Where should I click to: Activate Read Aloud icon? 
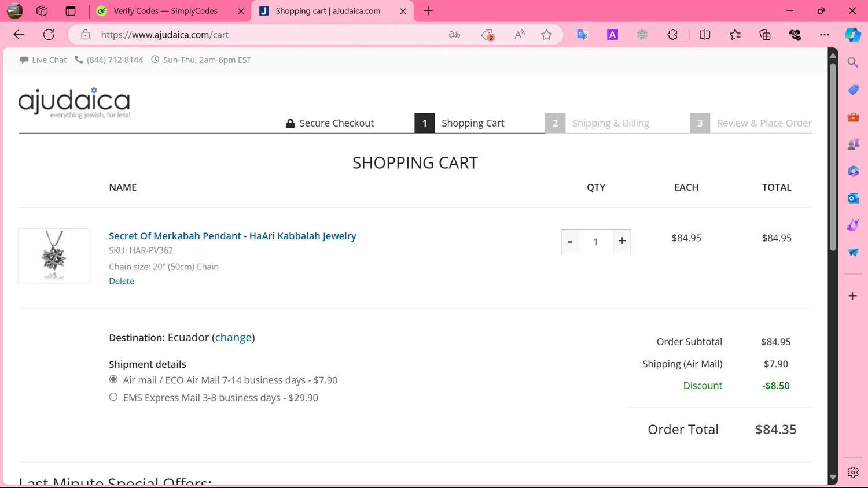click(x=519, y=35)
